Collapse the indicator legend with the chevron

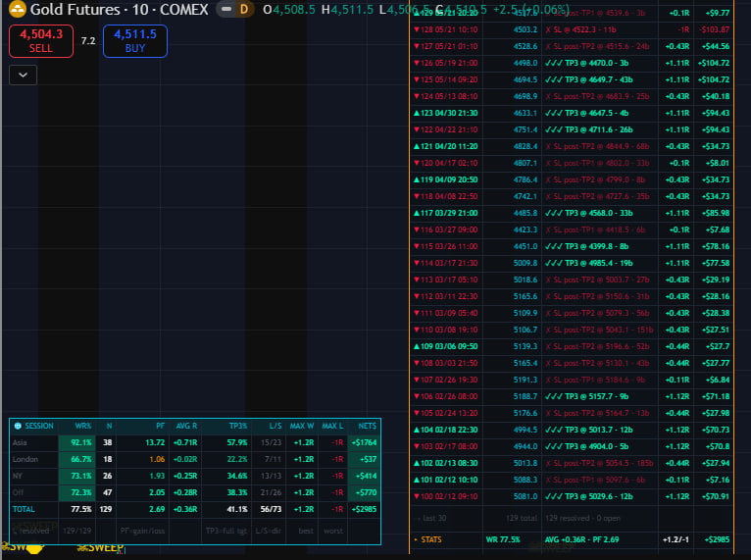pos(23,75)
